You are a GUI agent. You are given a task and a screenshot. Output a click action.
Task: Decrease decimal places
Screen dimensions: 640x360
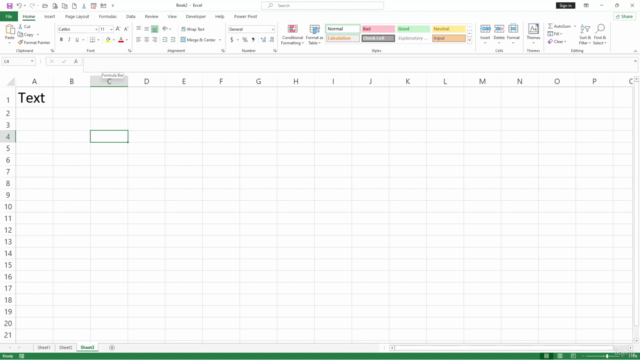tap(272, 40)
